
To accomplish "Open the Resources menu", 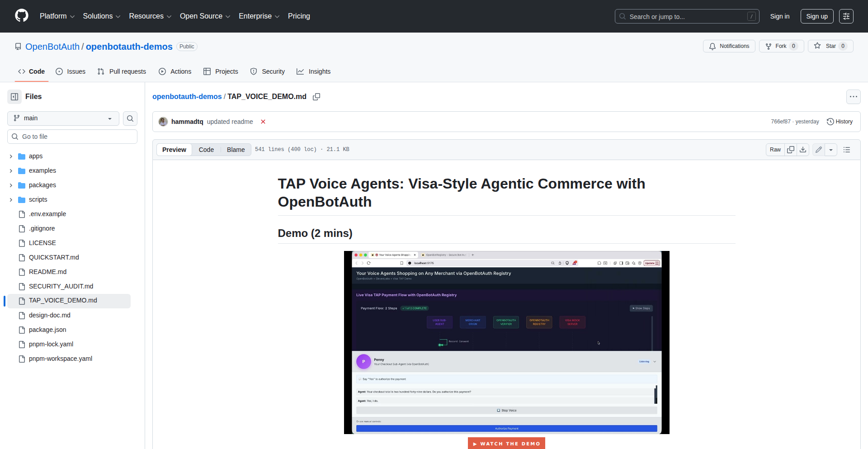I will 150,16.
